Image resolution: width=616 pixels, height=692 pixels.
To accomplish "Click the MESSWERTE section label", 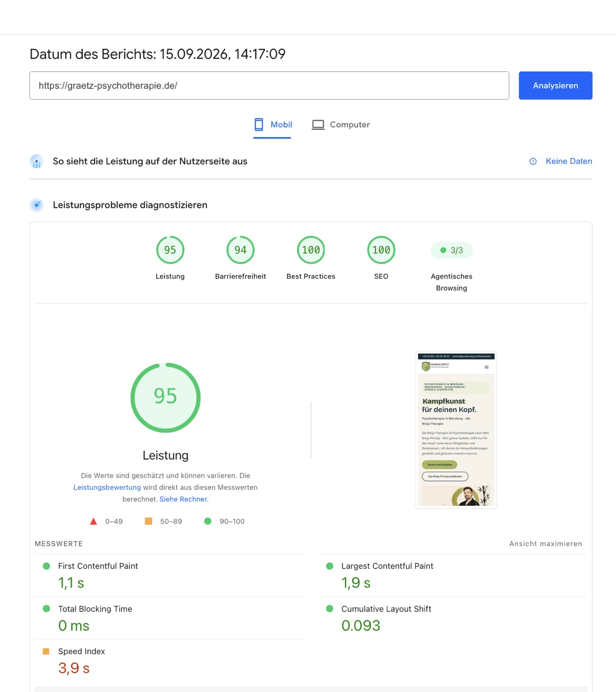I will pyautogui.click(x=59, y=544).
